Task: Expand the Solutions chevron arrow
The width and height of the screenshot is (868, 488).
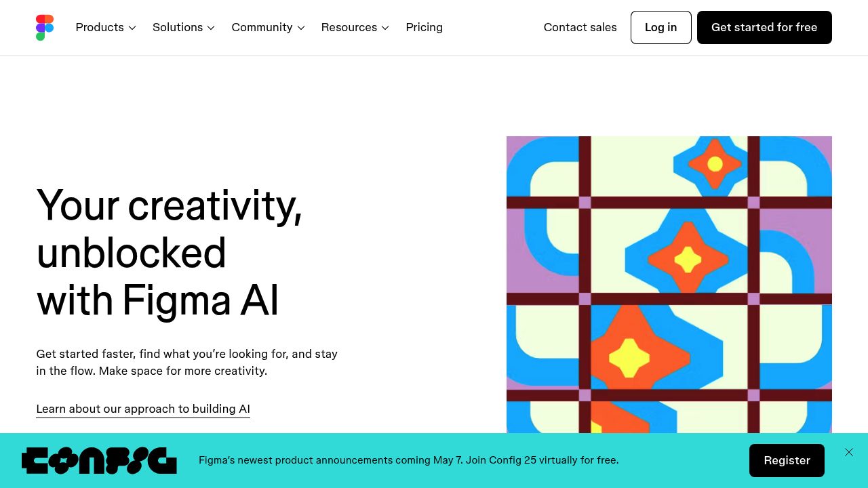Action: (x=211, y=28)
